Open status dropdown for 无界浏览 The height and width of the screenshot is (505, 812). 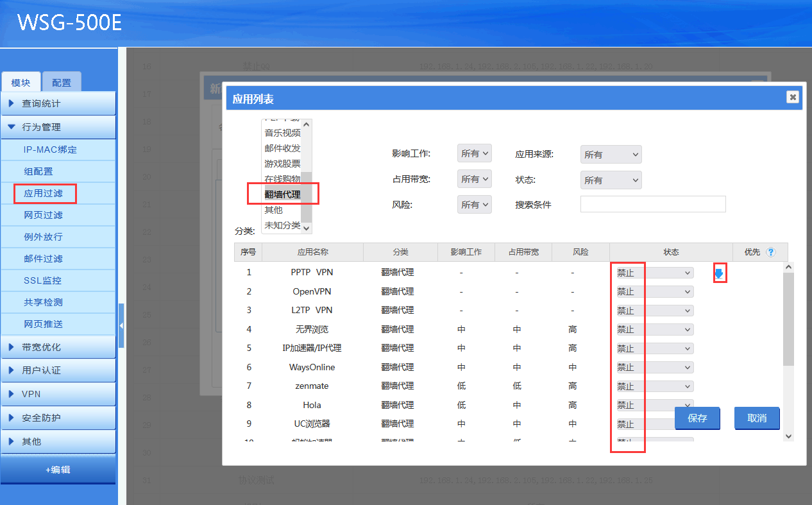coord(653,330)
